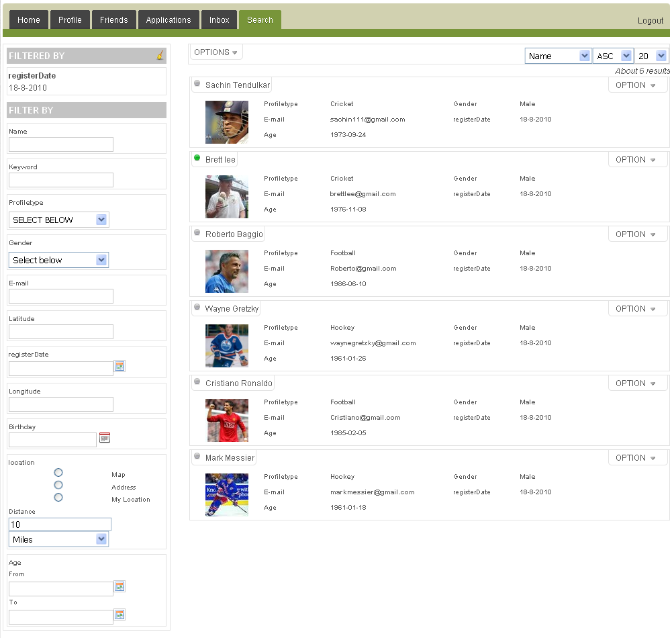Click Cristiano Ronaldo's profile photo

pos(226,420)
